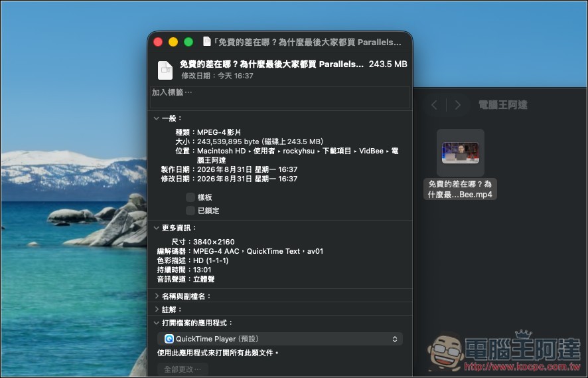The width and height of the screenshot is (588, 378).
Task: Collapse the 更多資訊 section
Action: 157,228
